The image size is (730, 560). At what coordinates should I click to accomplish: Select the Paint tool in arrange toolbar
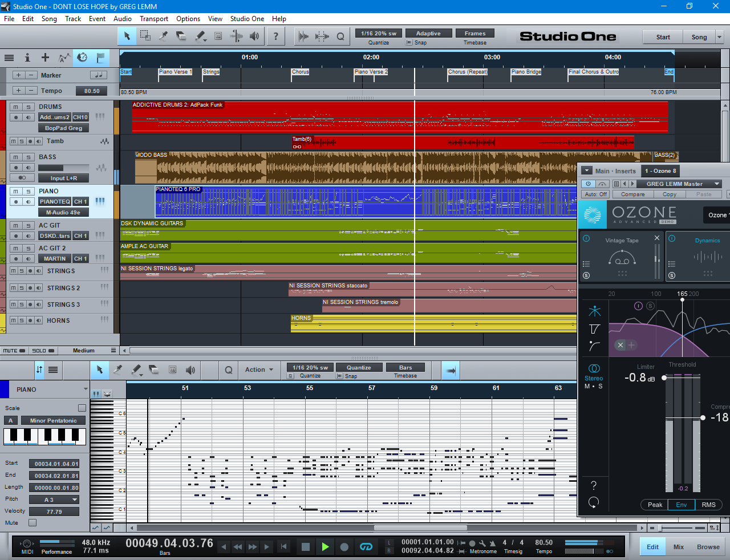(200, 36)
